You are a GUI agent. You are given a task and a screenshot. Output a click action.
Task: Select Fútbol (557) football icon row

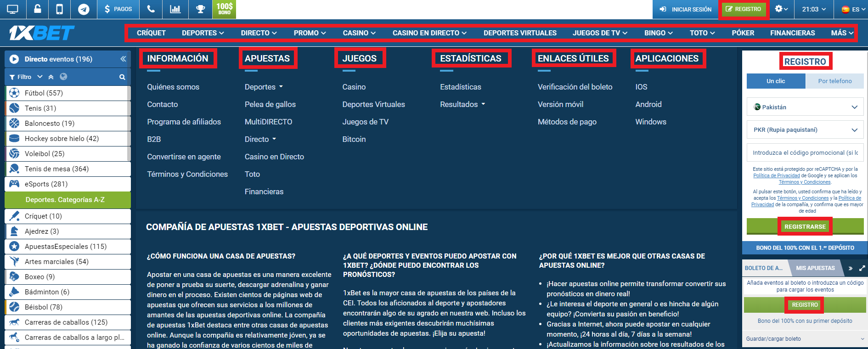point(68,93)
